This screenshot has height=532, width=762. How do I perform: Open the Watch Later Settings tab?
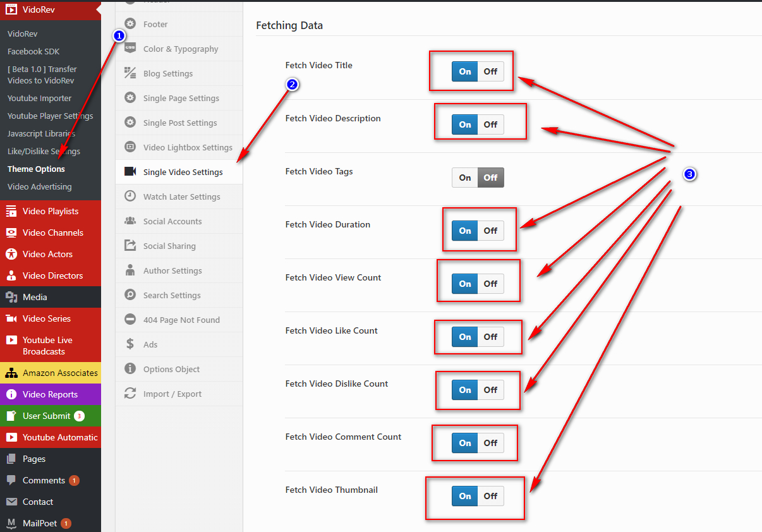pos(181,196)
